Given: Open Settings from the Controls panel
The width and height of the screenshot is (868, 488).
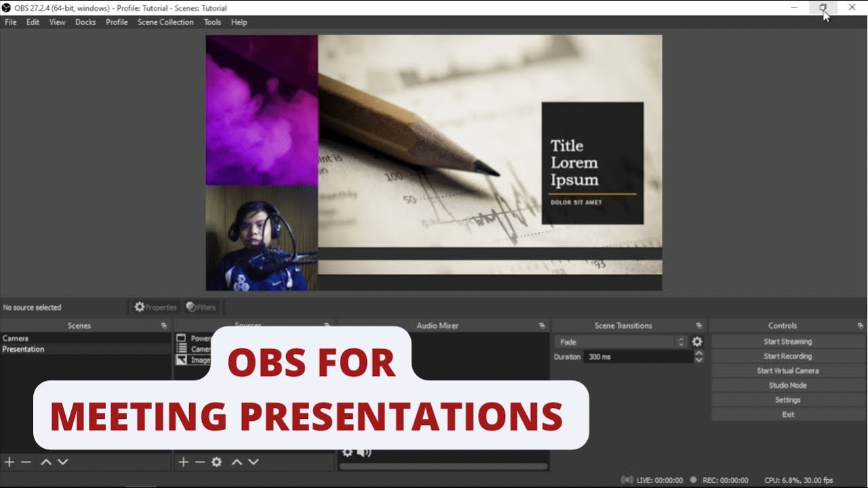Looking at the screenshot, I should (x=787, y=400).
